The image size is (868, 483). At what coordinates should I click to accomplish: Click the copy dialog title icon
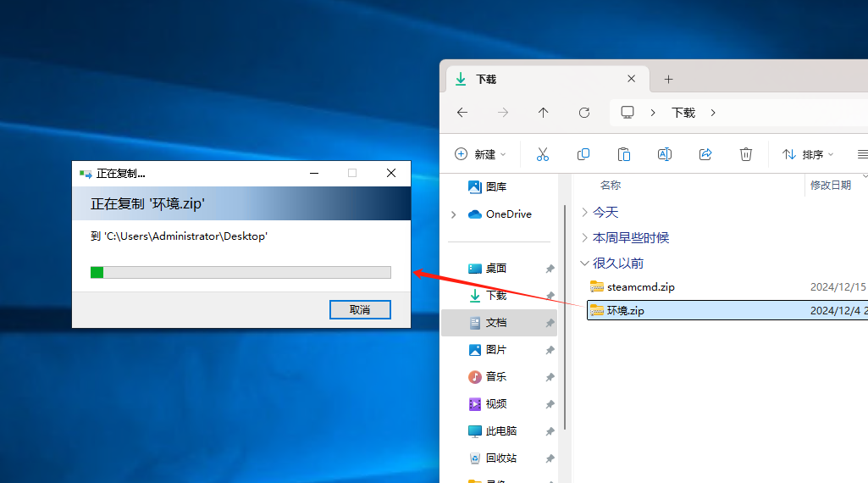click(x=86, y=174)
